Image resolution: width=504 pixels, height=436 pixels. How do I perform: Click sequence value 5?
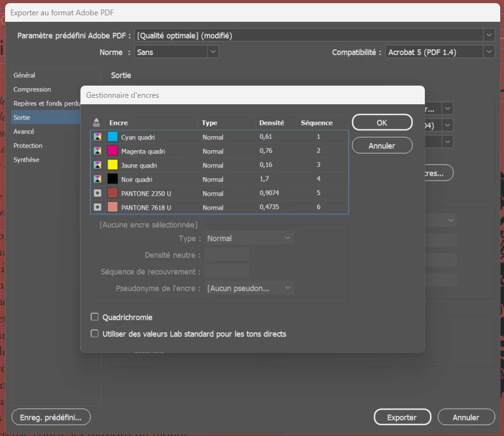coord(319,192)
